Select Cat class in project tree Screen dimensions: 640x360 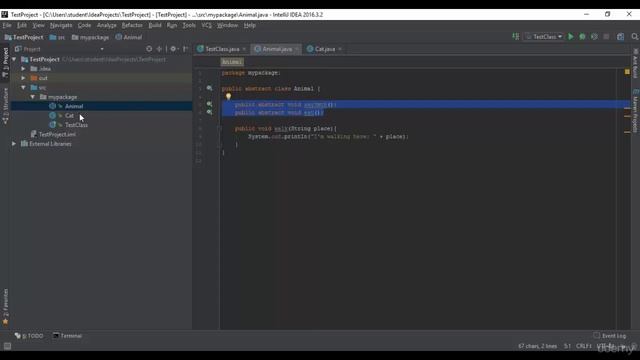69,116
